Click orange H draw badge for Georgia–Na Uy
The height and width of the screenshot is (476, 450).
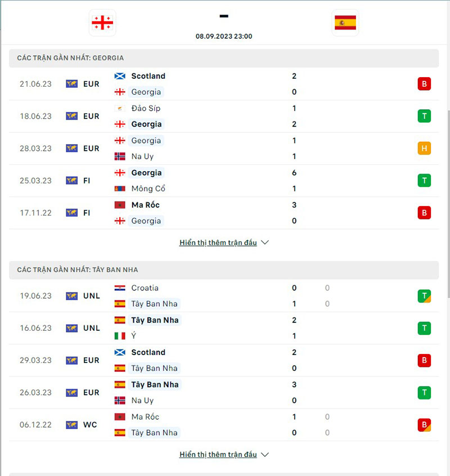424,149
